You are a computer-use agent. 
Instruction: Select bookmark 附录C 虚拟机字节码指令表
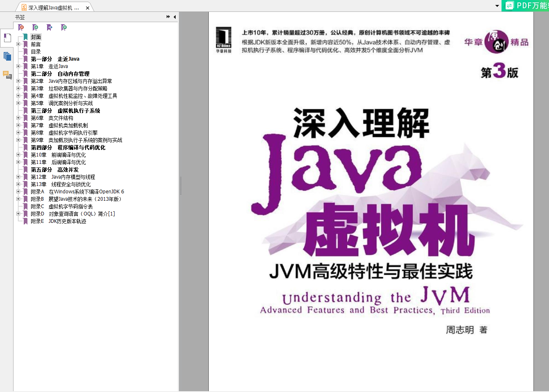(x=62, y=206)
